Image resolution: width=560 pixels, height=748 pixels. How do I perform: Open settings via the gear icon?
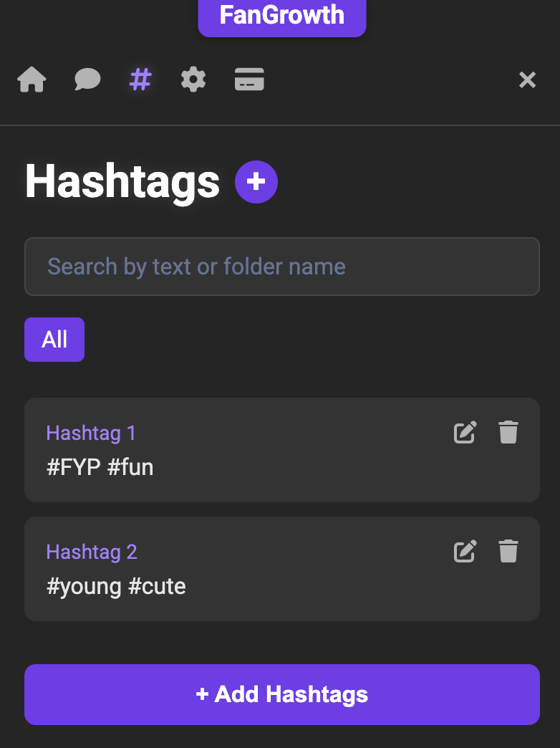click(193, 80)
